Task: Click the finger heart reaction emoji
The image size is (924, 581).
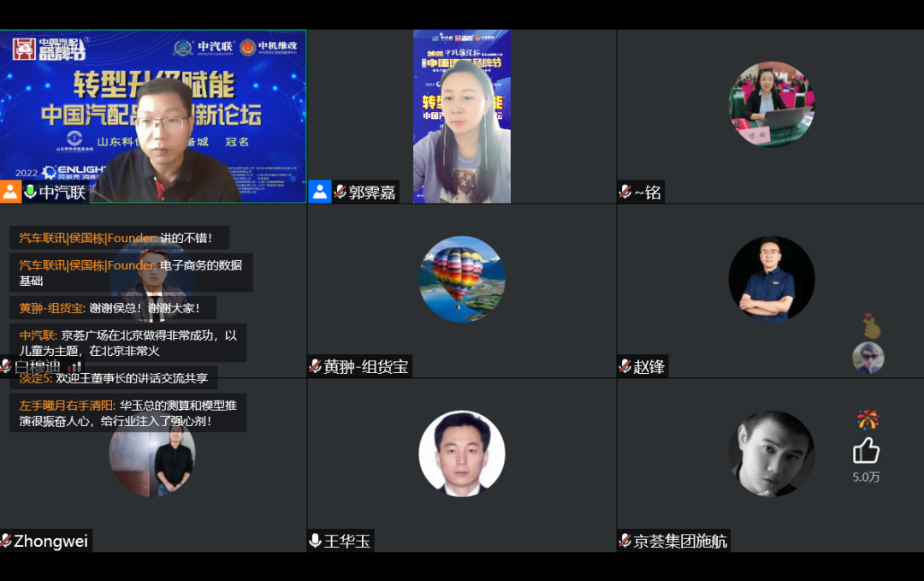Action: click(x=870, y=327)
